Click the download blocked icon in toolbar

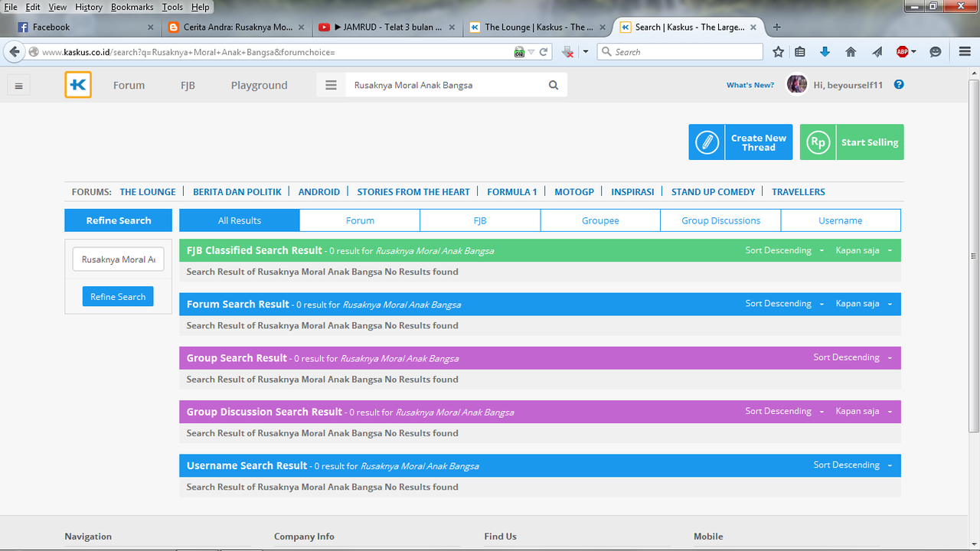point(567,52)
